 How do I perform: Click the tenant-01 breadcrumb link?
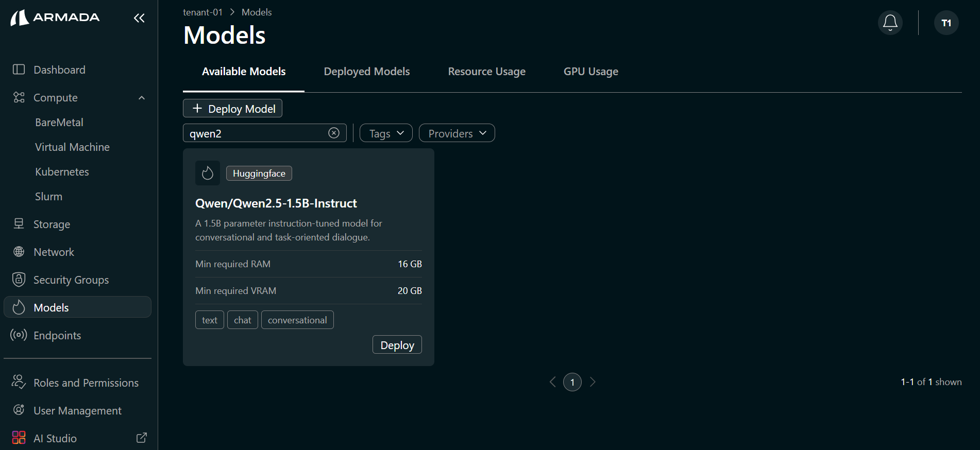tap(202, 12)
